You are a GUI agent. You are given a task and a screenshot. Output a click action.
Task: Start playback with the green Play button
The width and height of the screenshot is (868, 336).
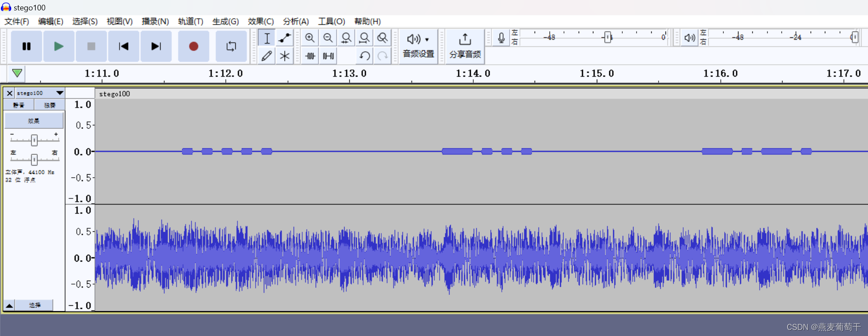pos(59,46)
